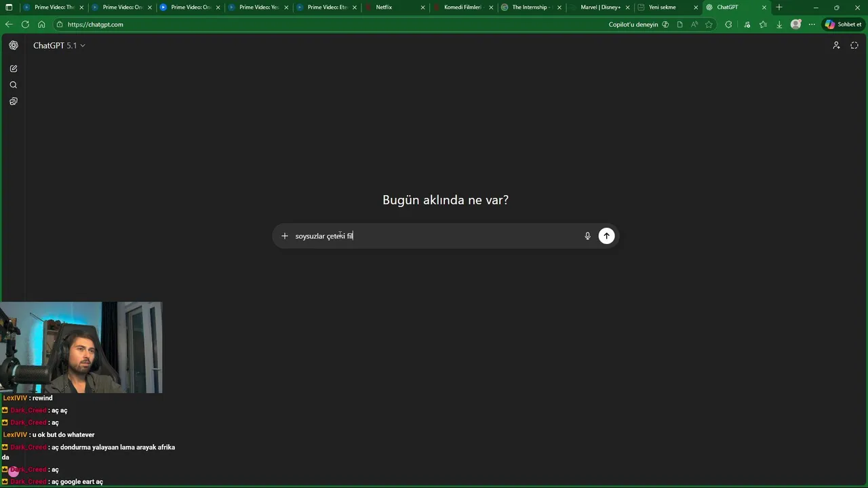Click the browser home icon

[x=41, y=24]
